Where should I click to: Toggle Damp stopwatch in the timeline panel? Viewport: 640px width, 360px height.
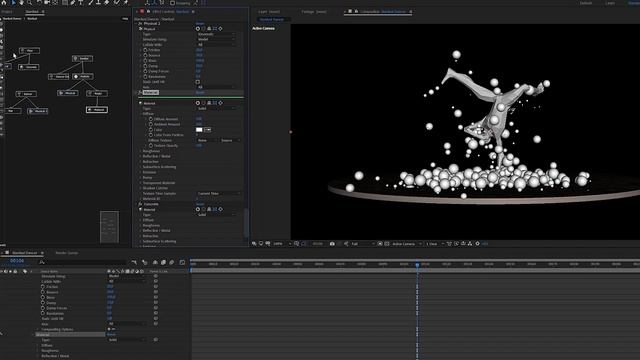(43, 303)
